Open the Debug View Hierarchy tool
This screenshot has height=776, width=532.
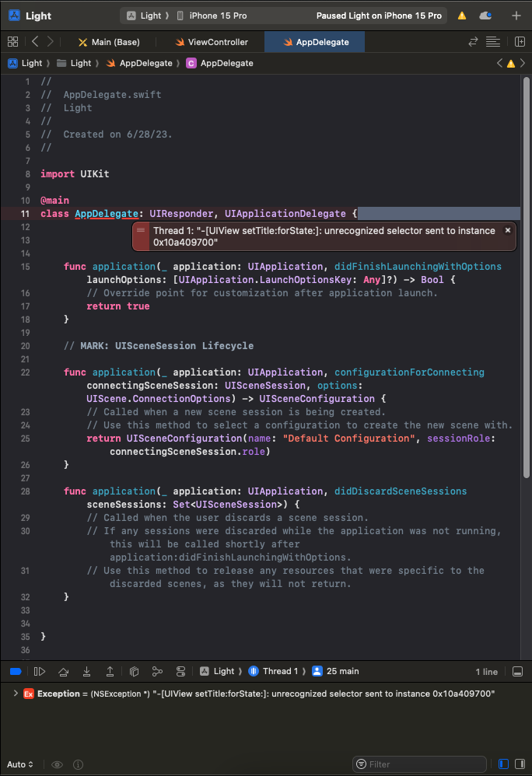point(134,671)
